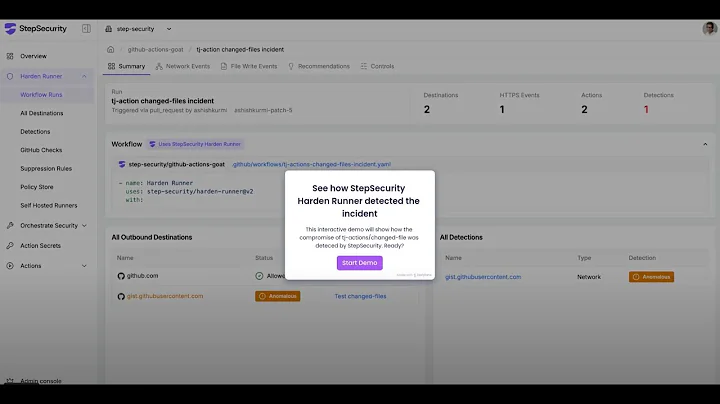The width and height of the screenshot is (720, 404).
Task: Switch to the Controls tab
Action: (377, 66)
